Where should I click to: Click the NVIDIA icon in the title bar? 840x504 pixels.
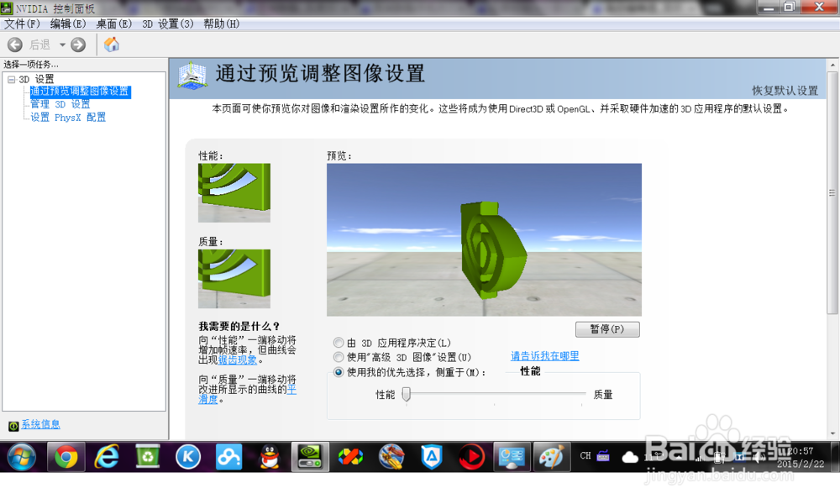tap(7, 8)
